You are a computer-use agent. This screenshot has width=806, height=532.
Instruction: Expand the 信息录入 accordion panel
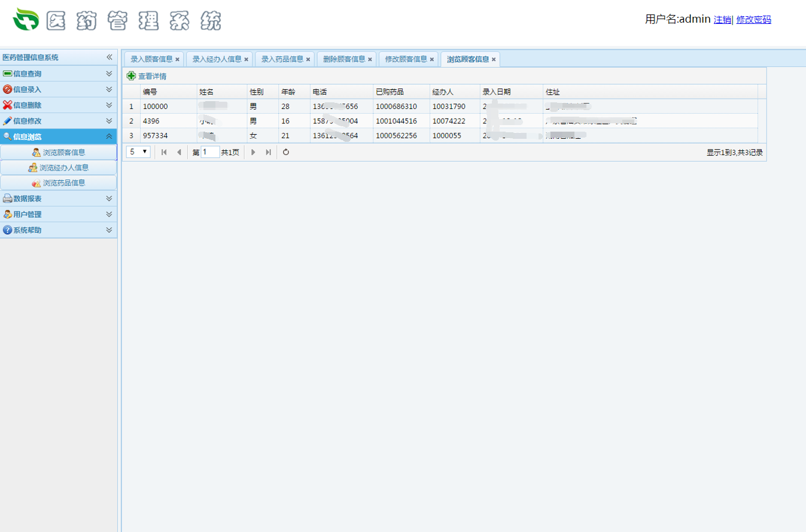coord(109,89)
